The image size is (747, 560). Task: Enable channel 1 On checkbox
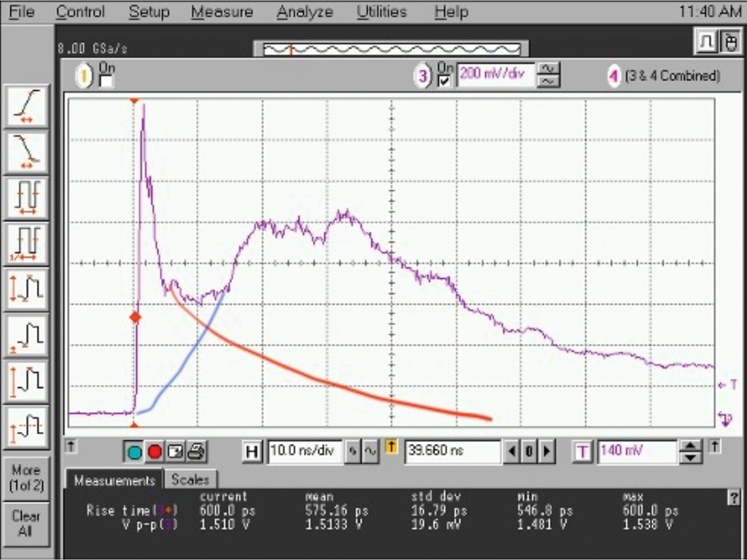coord(106,81)
